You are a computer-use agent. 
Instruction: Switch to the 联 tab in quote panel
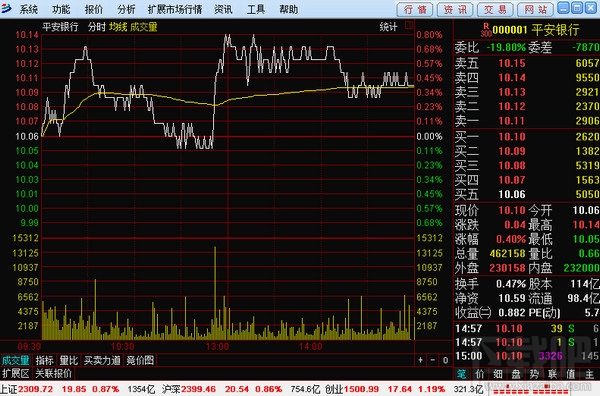coord(553,374)
